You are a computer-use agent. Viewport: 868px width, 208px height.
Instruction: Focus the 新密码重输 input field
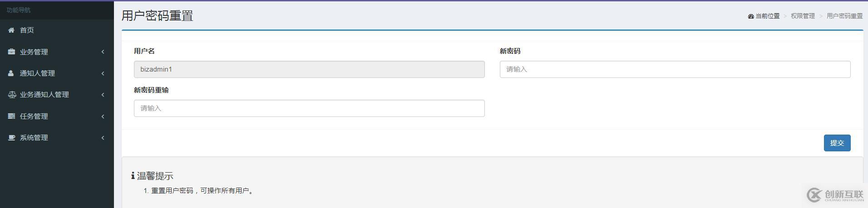309,108
